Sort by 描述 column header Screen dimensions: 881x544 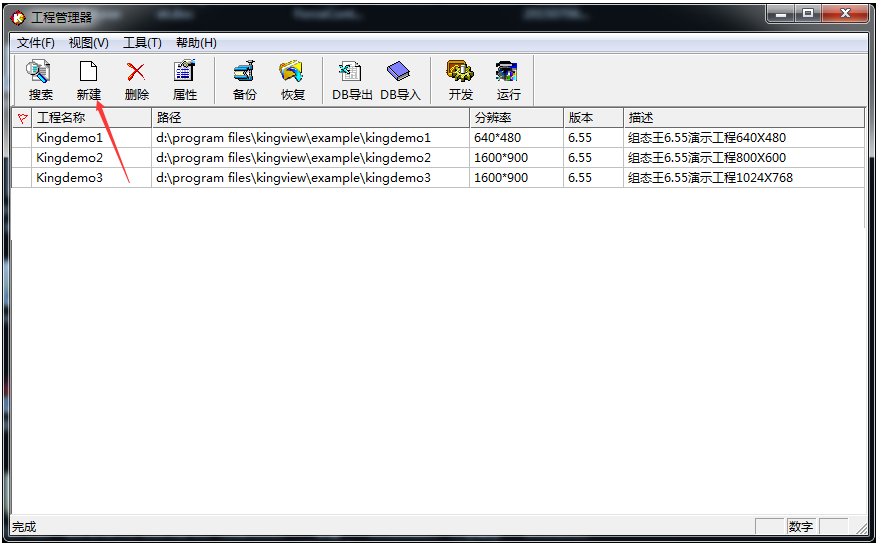744,118
